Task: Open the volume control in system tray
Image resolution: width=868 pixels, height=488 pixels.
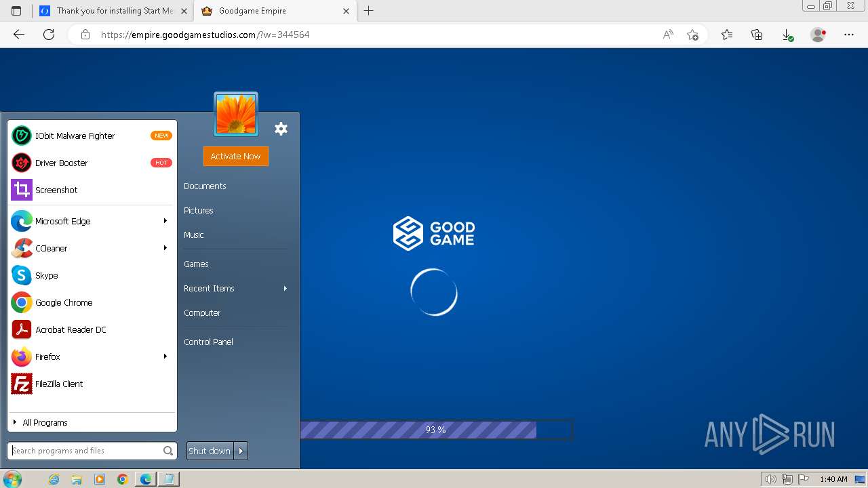Action: click(771, 479)
